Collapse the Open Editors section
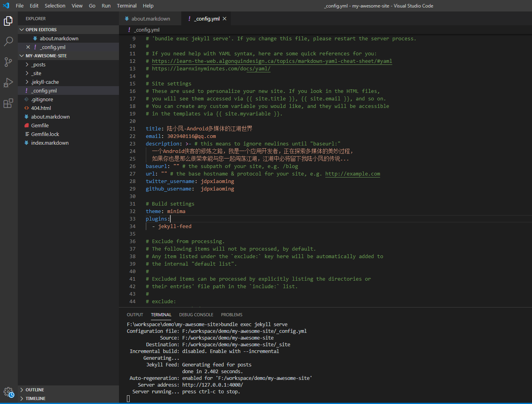 pyautogui.click(x=22, y=30)
